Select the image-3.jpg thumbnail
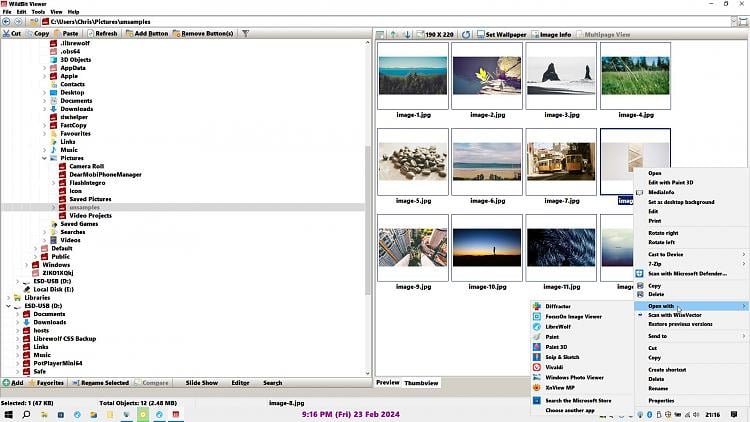The height and width of the screenshot is (422, 750). click(x=560, y=86)
